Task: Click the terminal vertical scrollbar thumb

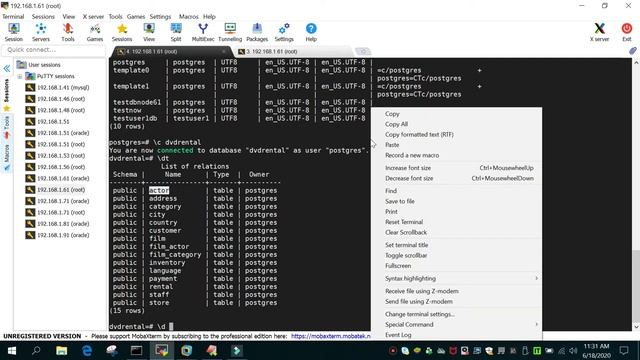Action: pos(636,286)
